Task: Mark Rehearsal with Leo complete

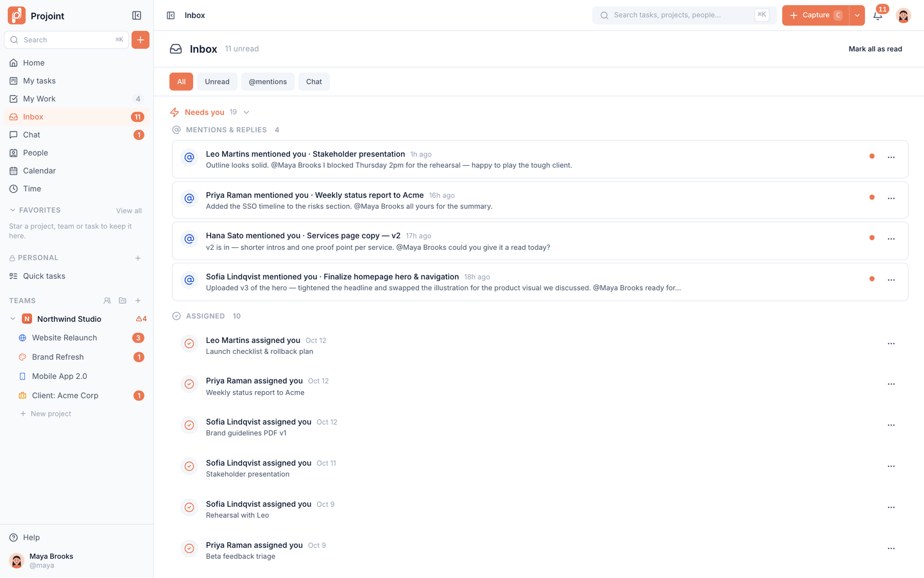Action: point(189,507)
